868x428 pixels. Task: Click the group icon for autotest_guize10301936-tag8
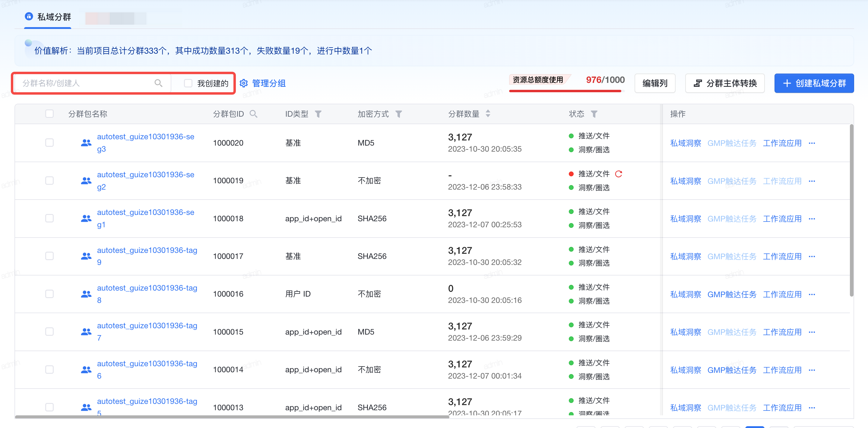click(x=86, y=294)
